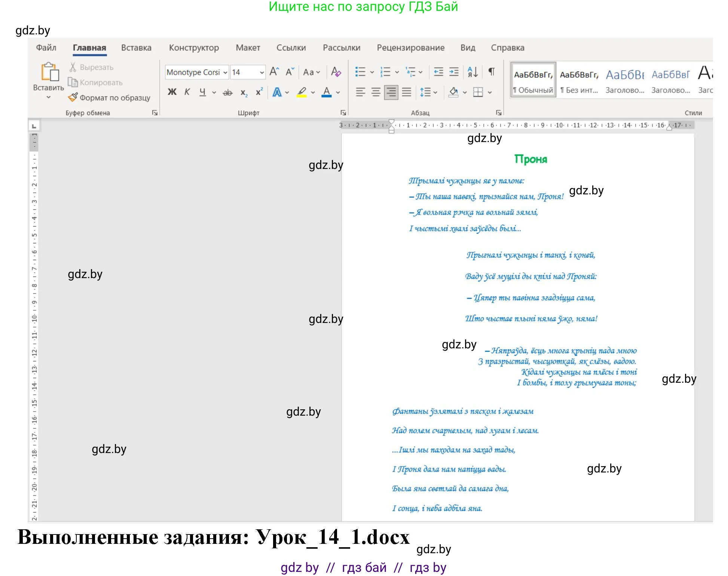Open the Monotype Corsiva font dropdown

point(225,73)
